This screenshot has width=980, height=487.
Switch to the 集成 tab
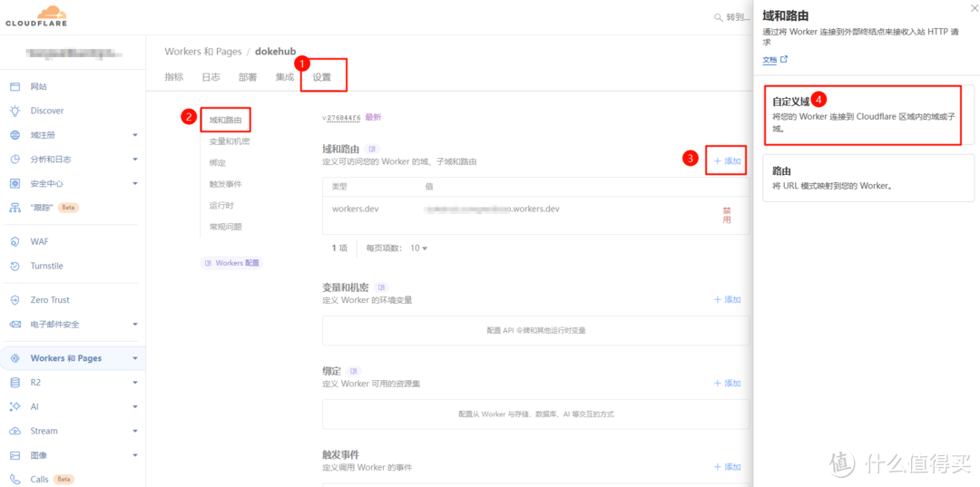284,77
